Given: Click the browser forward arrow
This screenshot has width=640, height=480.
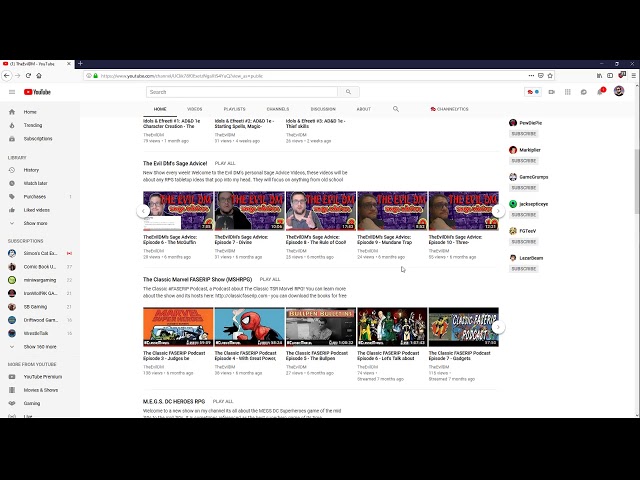Looking at the screenshot, I should point(18,76).
